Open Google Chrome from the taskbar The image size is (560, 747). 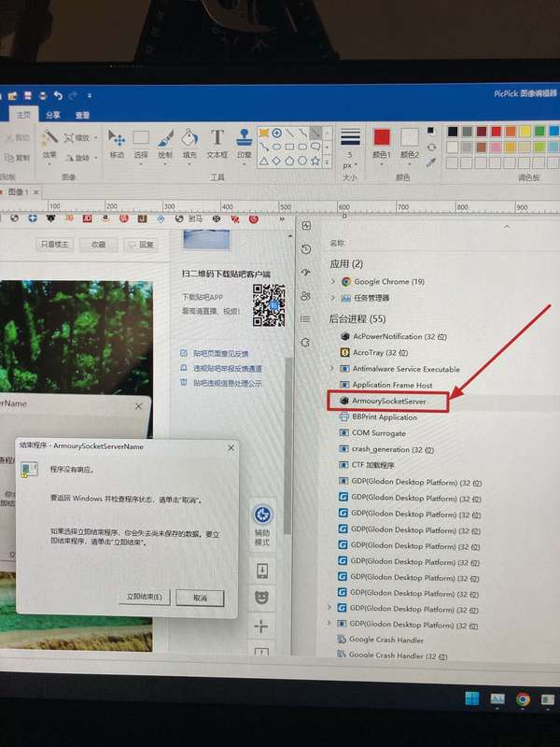click(x=523, y=698)
